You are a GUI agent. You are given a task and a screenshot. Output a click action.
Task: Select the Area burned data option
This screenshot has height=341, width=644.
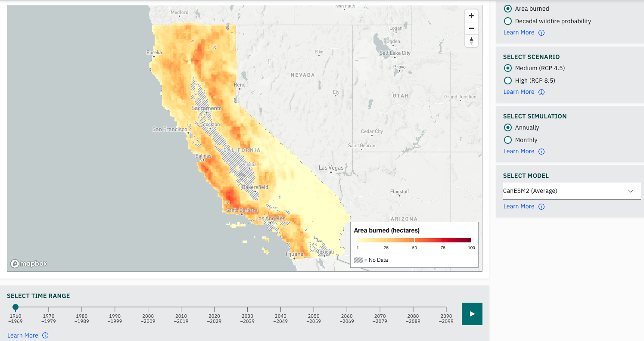click(507, 9)
